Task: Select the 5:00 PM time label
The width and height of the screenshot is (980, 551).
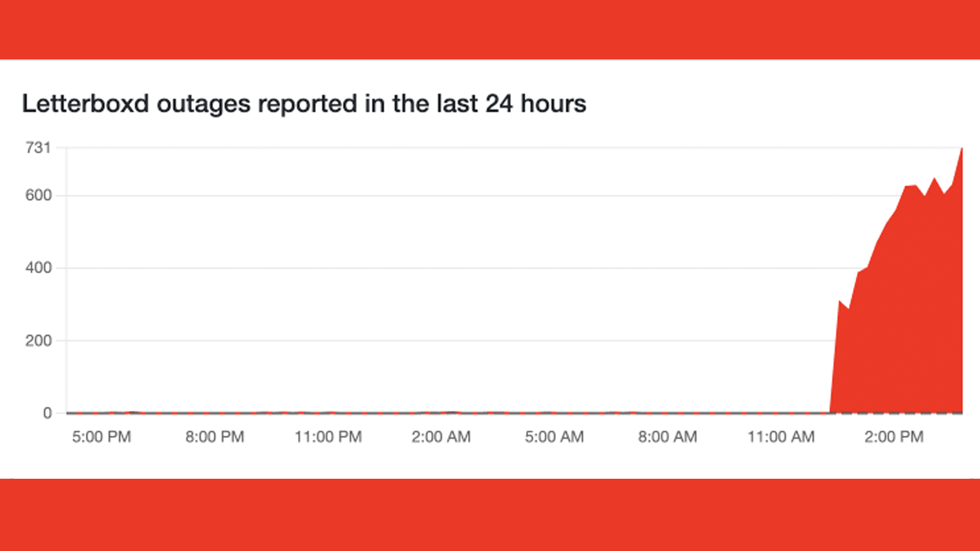Action: 102,437
